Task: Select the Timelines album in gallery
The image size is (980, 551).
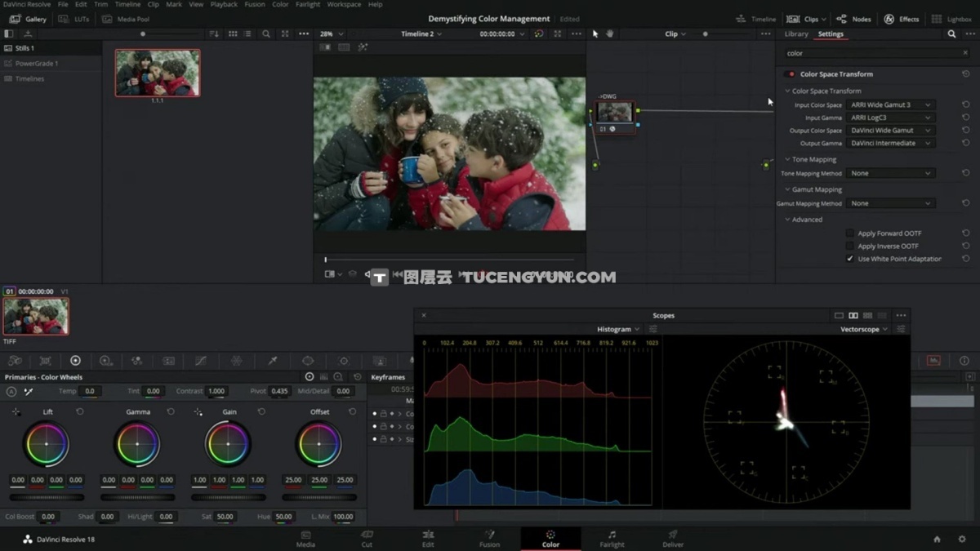Action: pos(29,78)
